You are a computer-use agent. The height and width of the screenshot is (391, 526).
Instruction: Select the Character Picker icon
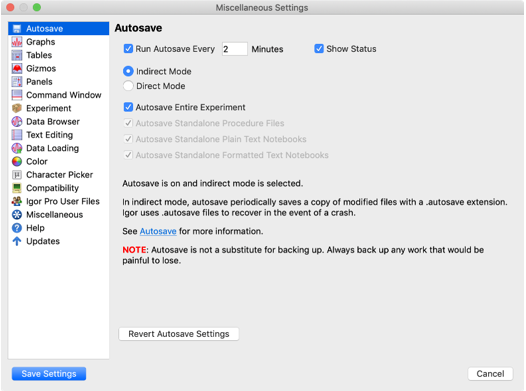[17, 175]
